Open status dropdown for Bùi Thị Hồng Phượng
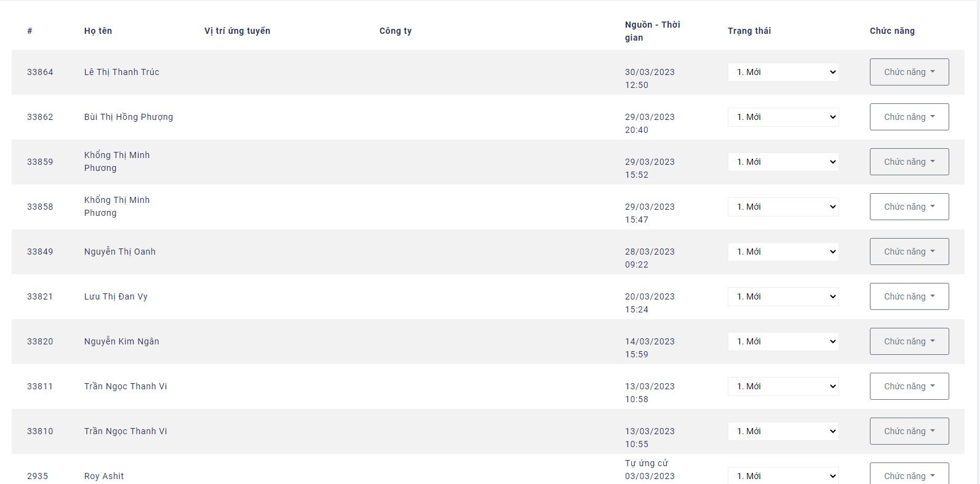This screenshot has height=484, width=980. pyautogui.click(x=783, y=117)
